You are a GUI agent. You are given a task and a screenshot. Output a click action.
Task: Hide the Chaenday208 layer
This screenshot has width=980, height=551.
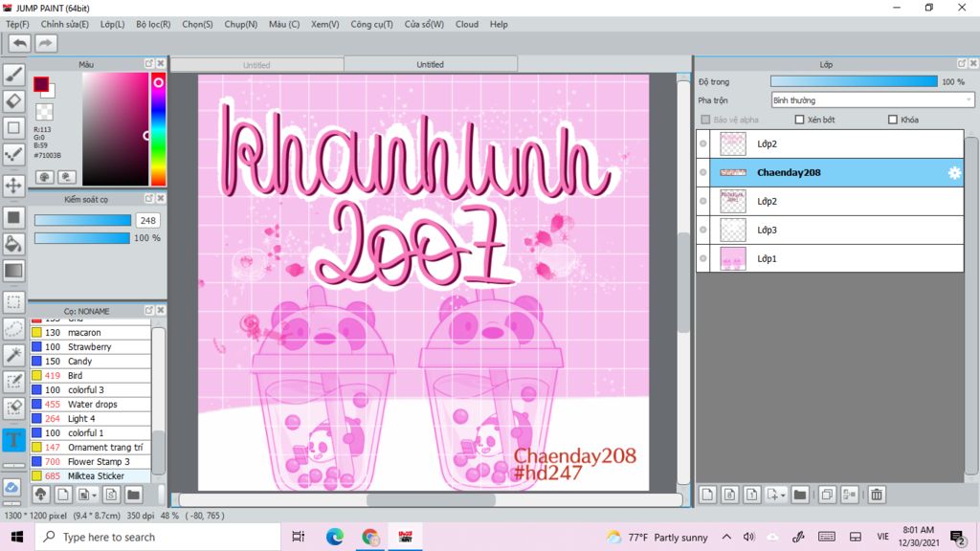703,172
